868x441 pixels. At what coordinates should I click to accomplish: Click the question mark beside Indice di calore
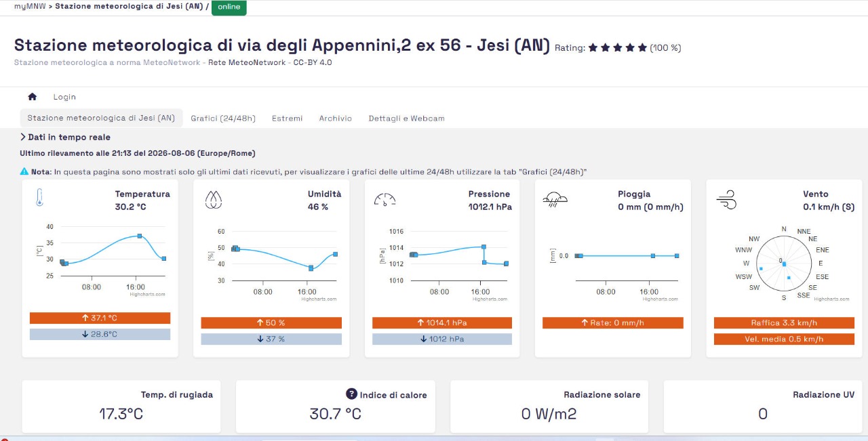pos(351,394)
